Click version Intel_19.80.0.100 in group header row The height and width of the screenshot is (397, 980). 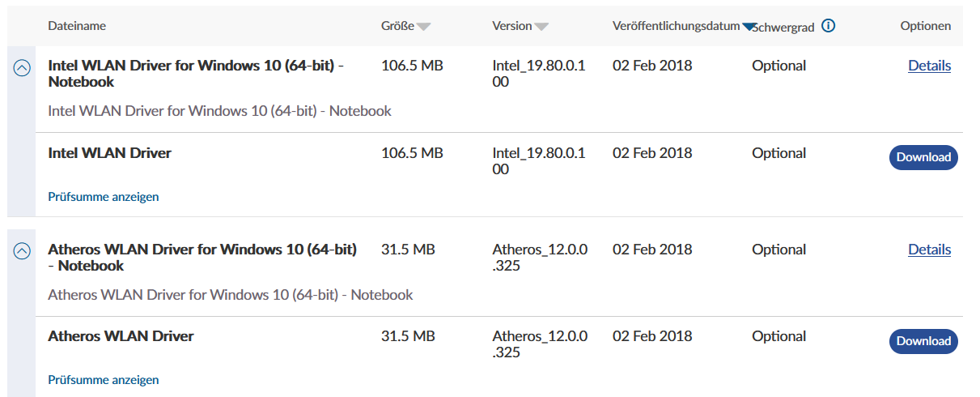(539, 74)
